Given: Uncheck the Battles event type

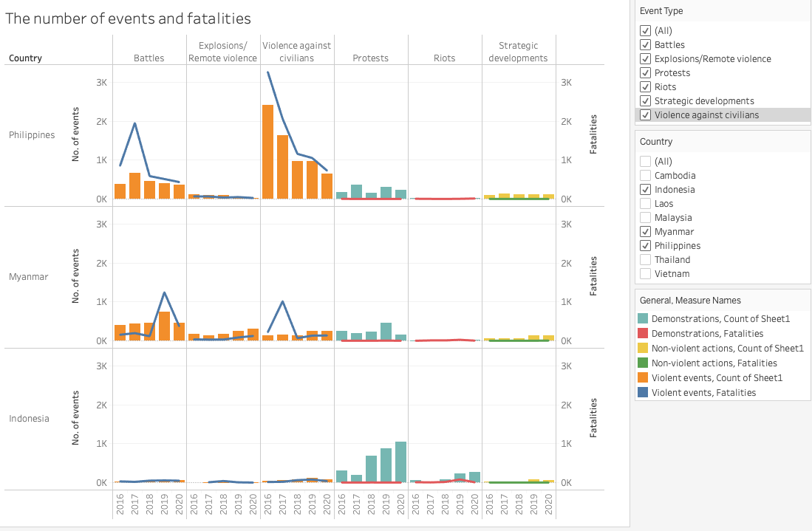Looking at the screenshot, I should pyautogui.click(x=646, y=45).
